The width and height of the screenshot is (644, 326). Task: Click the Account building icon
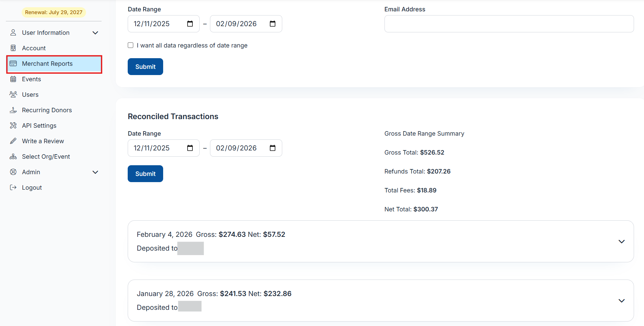point(13,48)
